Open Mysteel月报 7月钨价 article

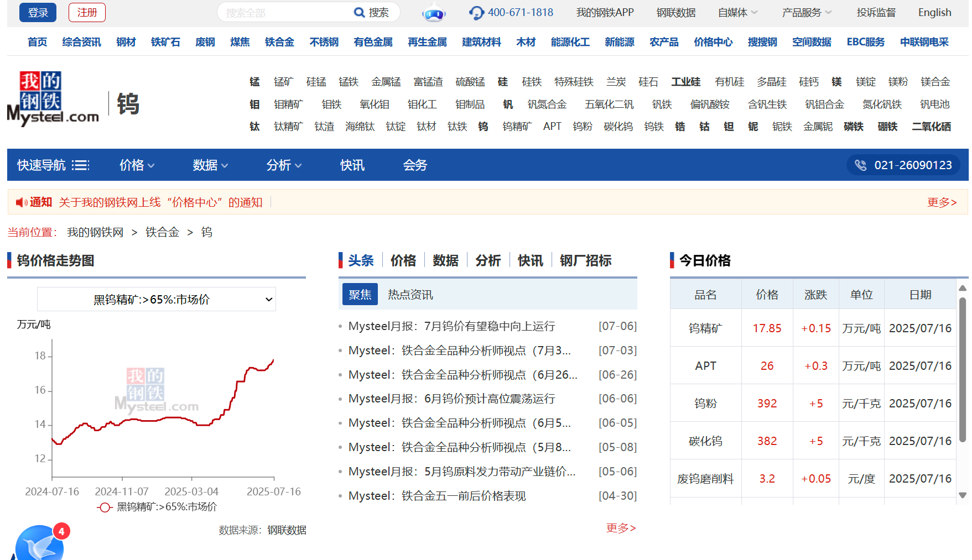pyautogui.click(x=451, y=326)
